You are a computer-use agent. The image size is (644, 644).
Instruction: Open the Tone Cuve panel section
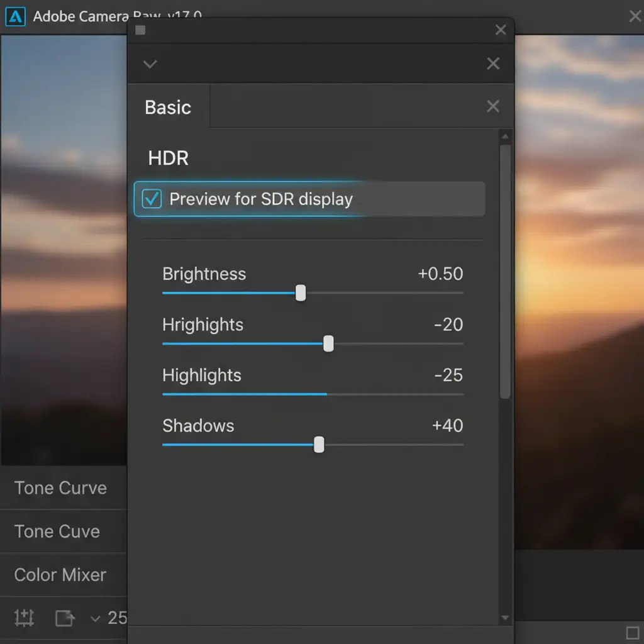(x=57, y=531)
